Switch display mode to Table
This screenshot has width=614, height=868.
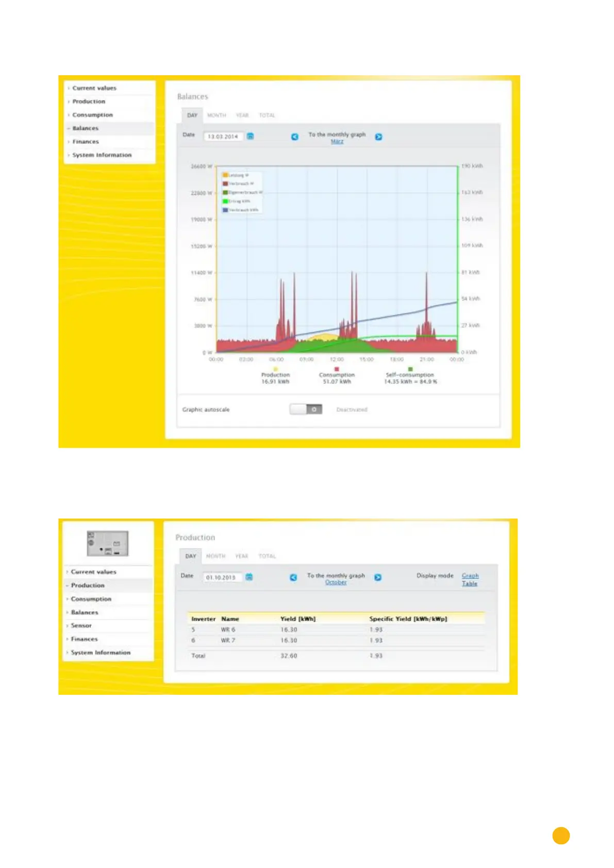point(469,583)
